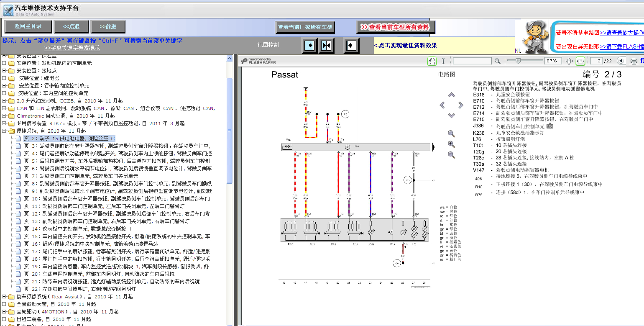Pan the diagram up with the arrow
This screenshot has height=326, width=644.
451,95
